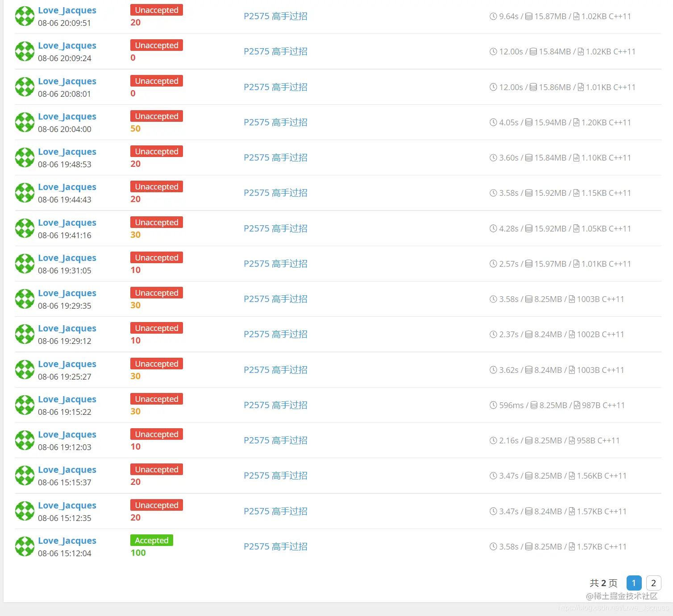The width and height of the screenshot is (673, 616).
Task: Click timestamp 08-06 19:29:12
Action: pos(65,341)
